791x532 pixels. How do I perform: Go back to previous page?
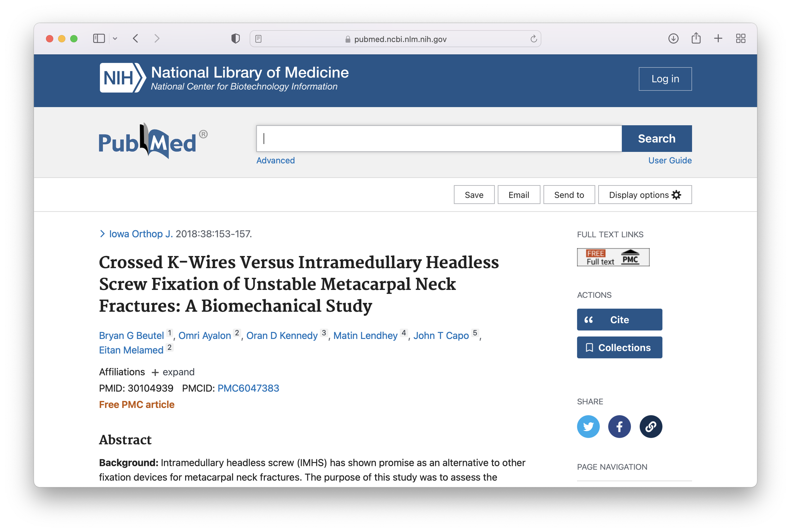click(x=136, y=39)
